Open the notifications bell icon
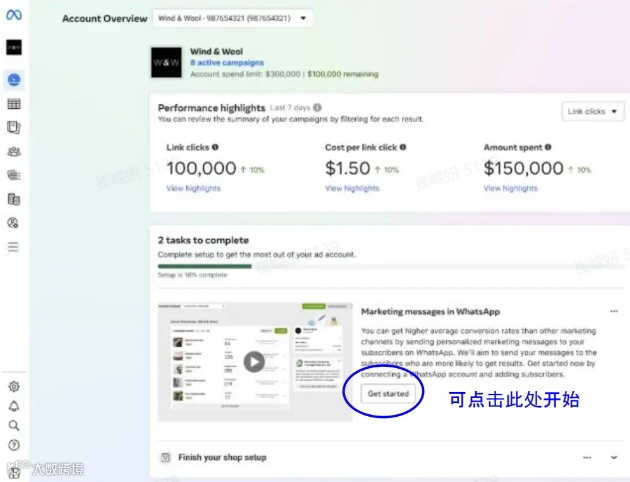 [x=14, y=406]
